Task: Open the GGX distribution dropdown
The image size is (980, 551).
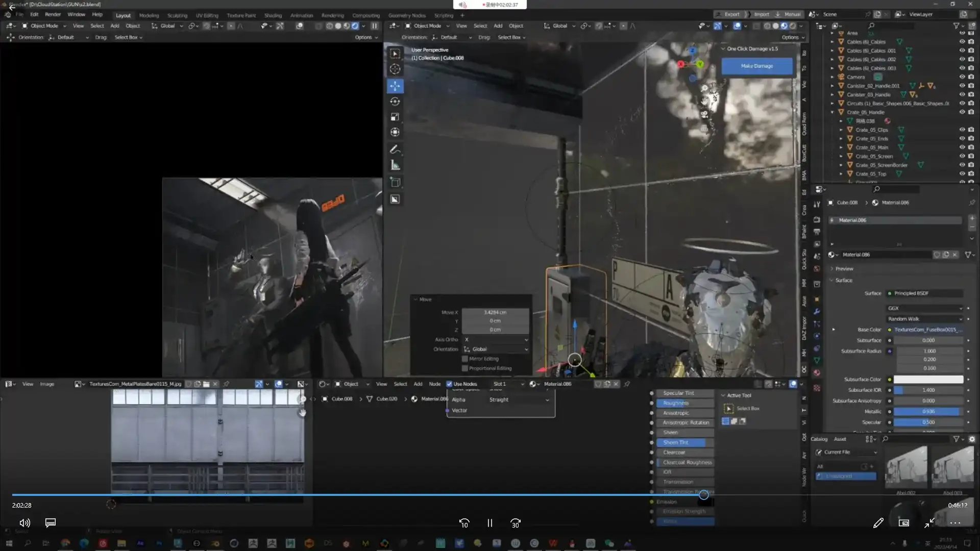Action: click(x=924, y=308)
